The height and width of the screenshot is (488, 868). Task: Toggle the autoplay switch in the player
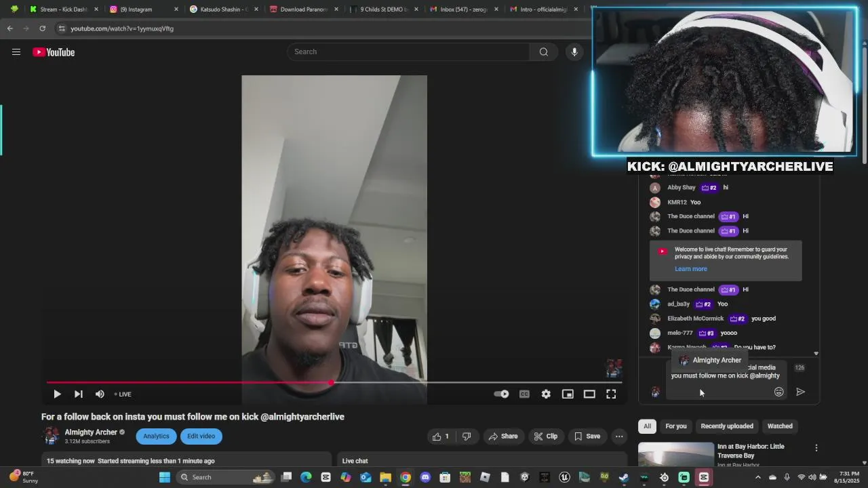pos(501,394)
